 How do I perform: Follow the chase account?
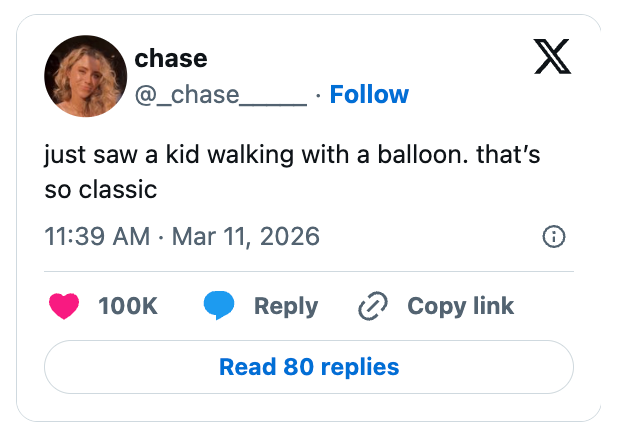369,95
